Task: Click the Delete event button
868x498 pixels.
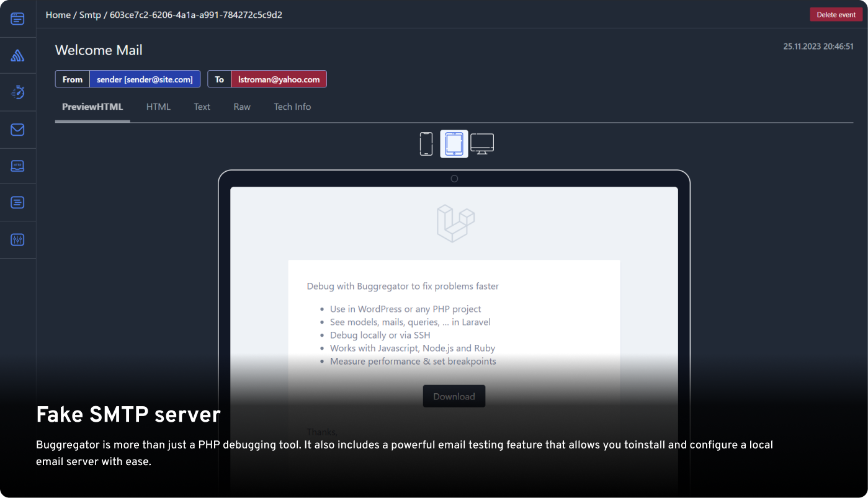Action: 836,14
